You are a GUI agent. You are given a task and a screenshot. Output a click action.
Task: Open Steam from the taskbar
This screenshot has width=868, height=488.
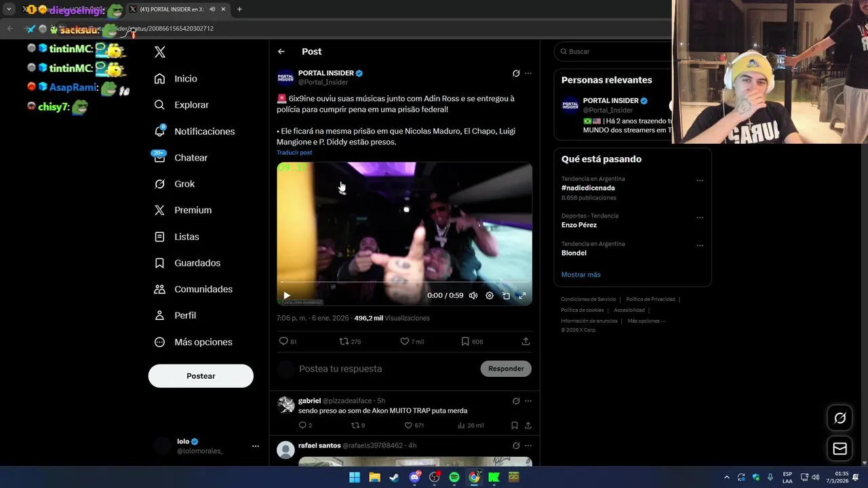pyautogui.click(x=394, y=477)
